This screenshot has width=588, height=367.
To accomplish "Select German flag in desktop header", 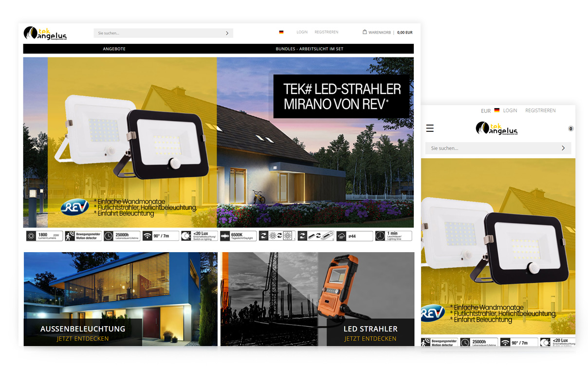I will coord(281,32).
